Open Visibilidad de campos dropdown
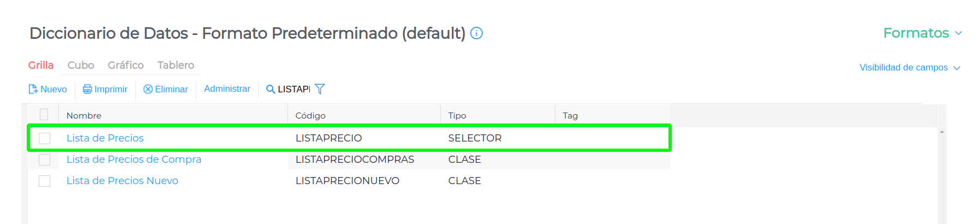The image size is (980, 224). coord(909,68)
